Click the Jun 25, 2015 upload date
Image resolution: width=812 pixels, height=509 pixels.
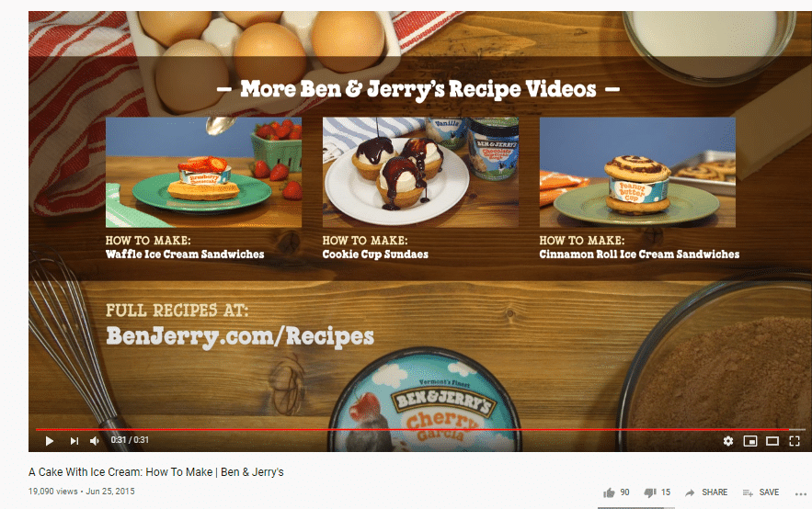[x=110, y=492]
